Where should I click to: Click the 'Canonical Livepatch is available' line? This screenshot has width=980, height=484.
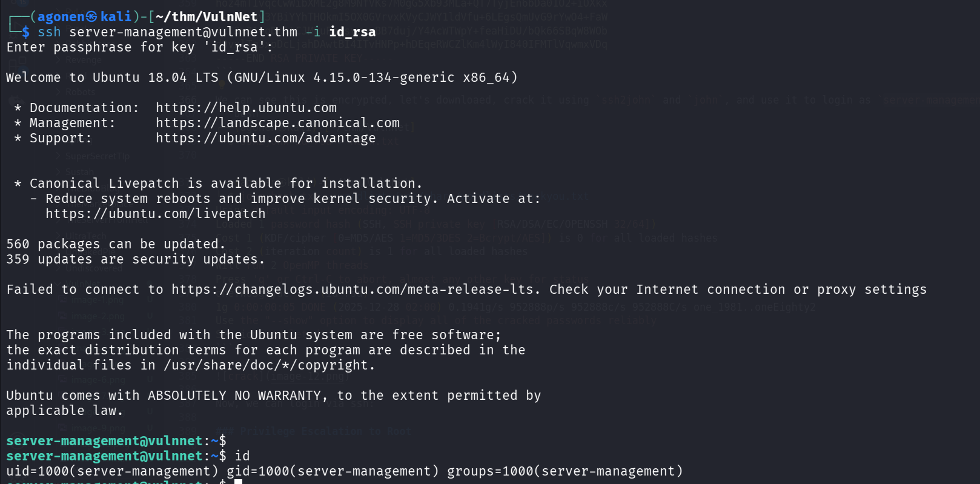click(225, 184)
